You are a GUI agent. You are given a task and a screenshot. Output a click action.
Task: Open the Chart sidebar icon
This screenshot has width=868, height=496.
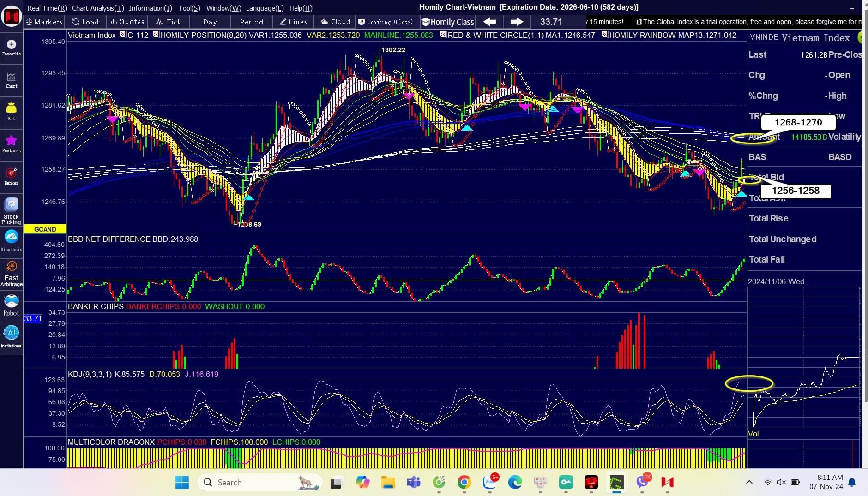[x=12, y=80]
